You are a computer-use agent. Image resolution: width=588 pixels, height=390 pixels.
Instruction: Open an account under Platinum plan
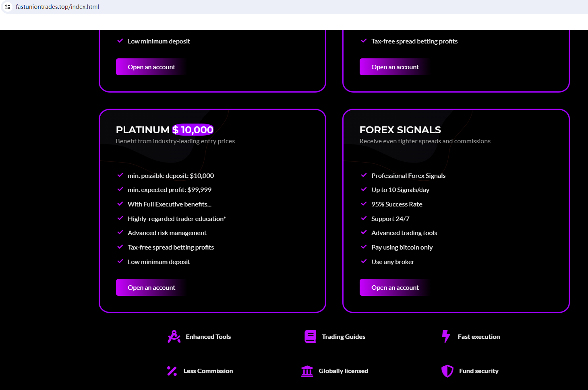(x=151, y=287)
